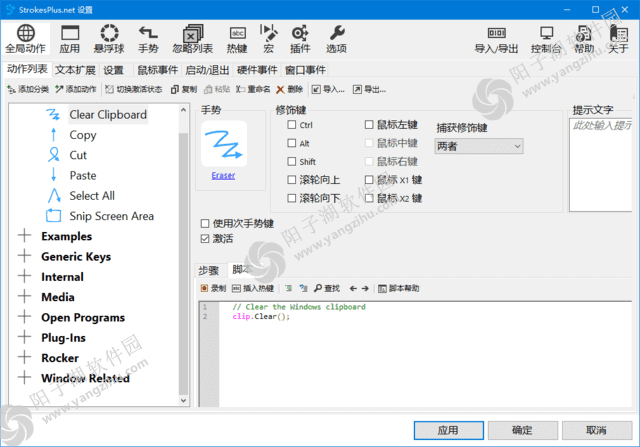640x447 pixels.
Task: Switch to the 鼠标事件 mouse events tab
Action: [x=158, y=70]
